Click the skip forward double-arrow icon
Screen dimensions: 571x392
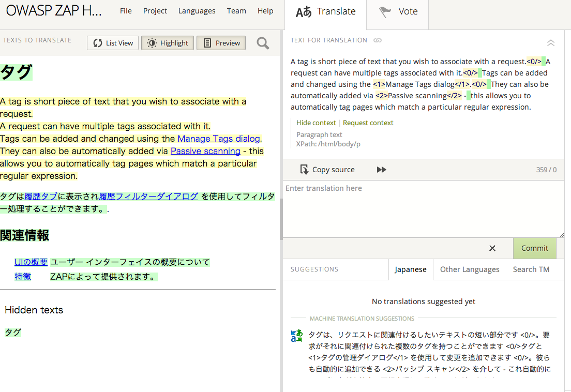[x=382, y=170]
